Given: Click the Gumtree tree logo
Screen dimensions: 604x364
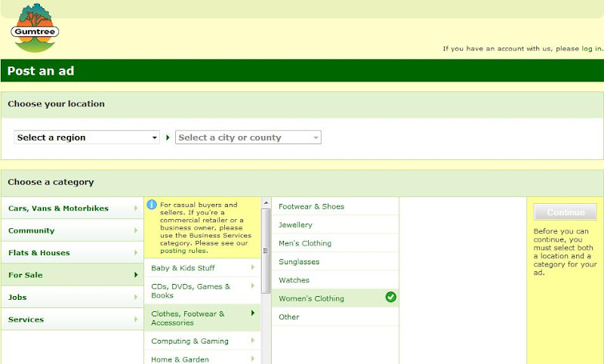Looking at the screenshot, I should [35, 28].
